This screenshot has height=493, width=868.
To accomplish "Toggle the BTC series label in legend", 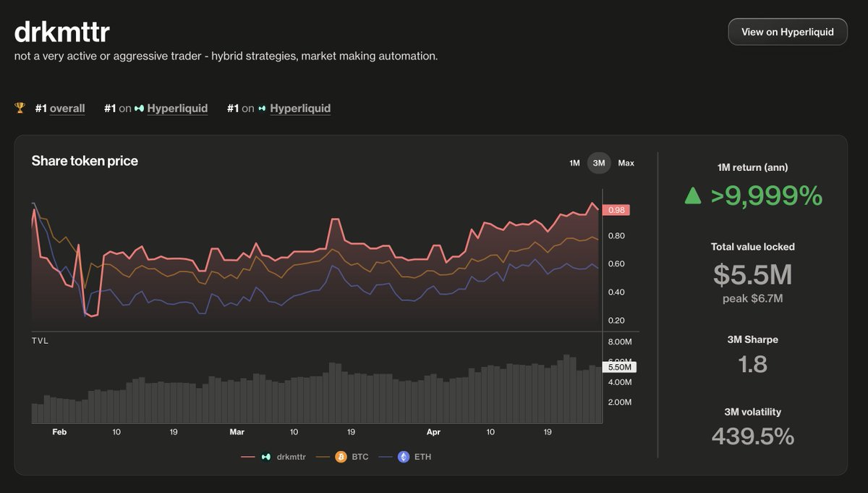I will coord(359,457).
